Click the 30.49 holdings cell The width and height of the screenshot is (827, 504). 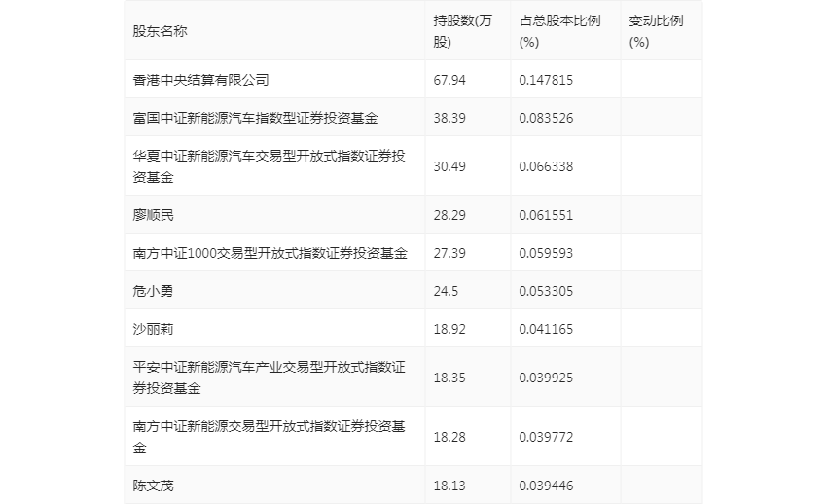[449, 166]
